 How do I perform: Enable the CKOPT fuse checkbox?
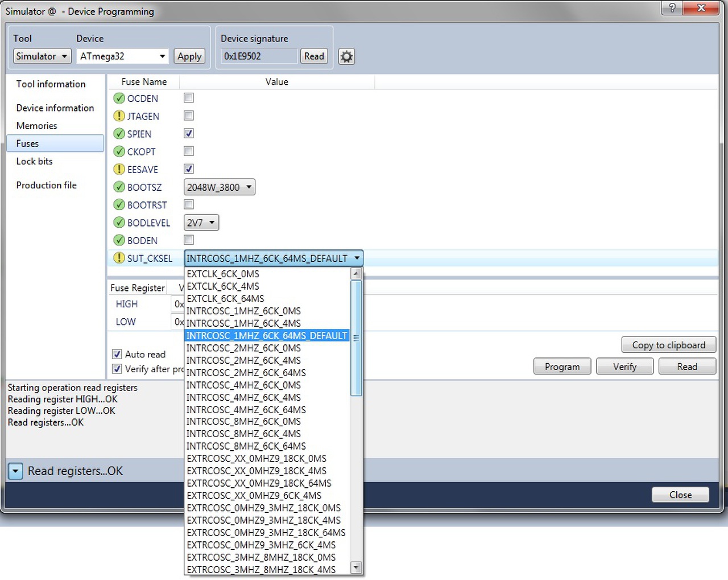(189, 151)
